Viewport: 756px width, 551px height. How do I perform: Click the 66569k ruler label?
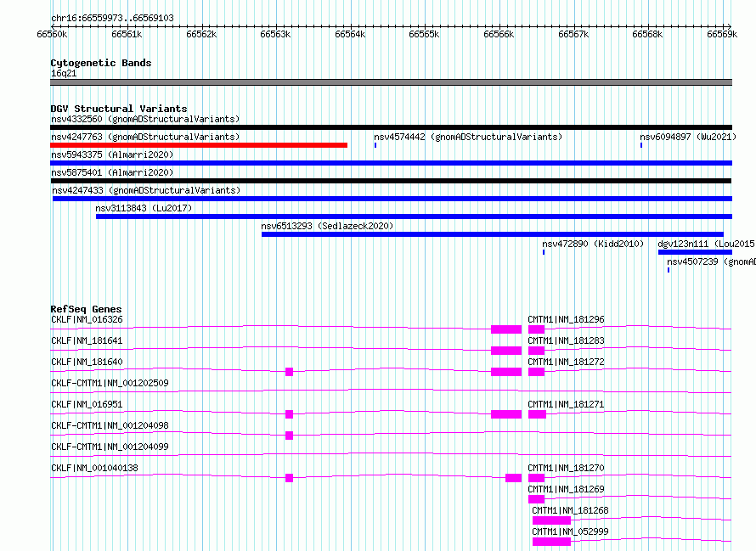(722, 34)
